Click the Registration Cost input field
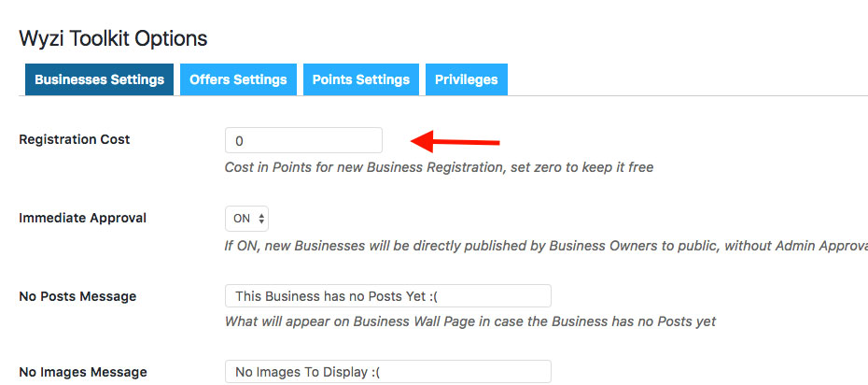The image size is (868, 385). pyautogui.click(x=303, y=141)
